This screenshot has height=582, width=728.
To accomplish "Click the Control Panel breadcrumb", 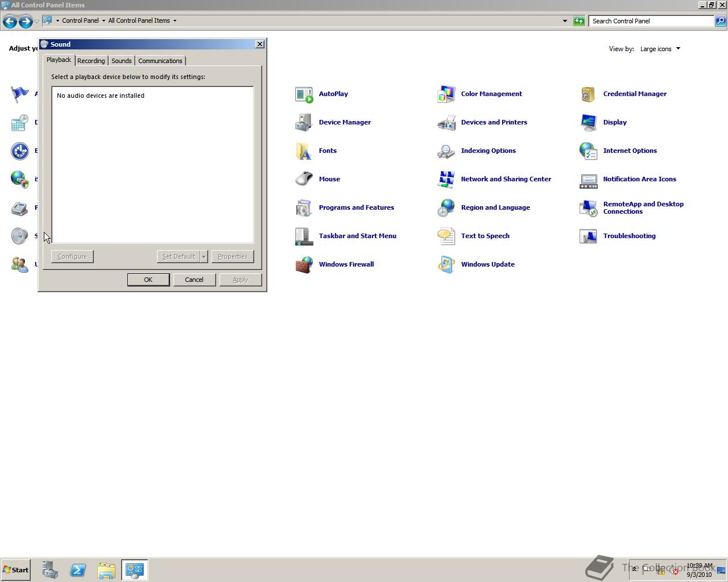I will (x=80, y=20).
